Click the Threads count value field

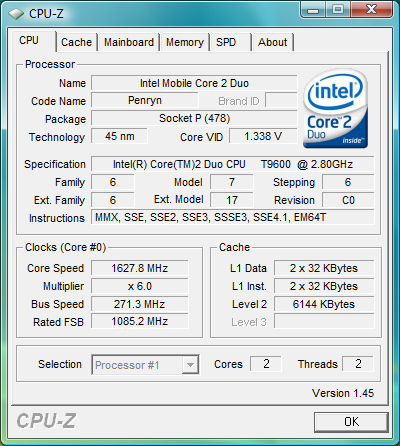pos(358,364)
